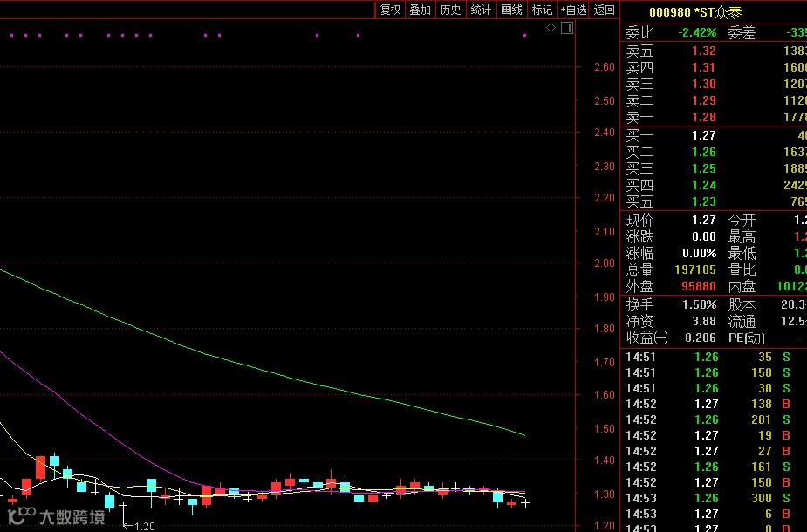Click the 标记 mark button
The width and height of the screenshot is (807, 532).
pos(542,10)
